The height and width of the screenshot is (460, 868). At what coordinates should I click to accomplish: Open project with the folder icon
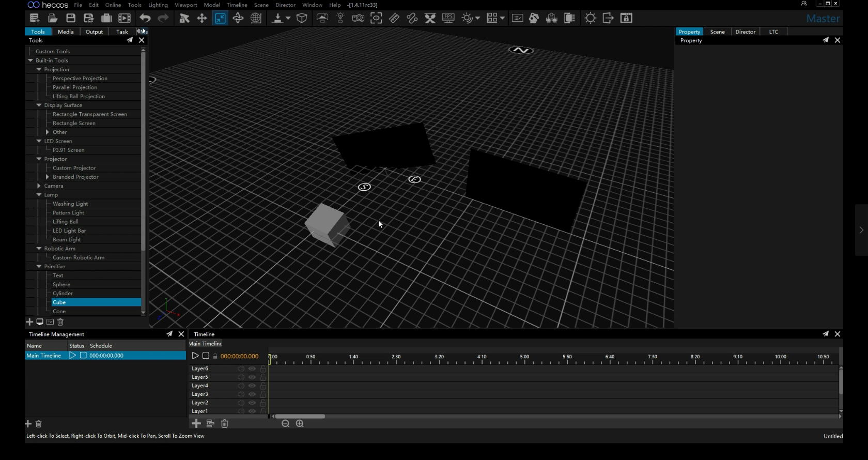53,18
